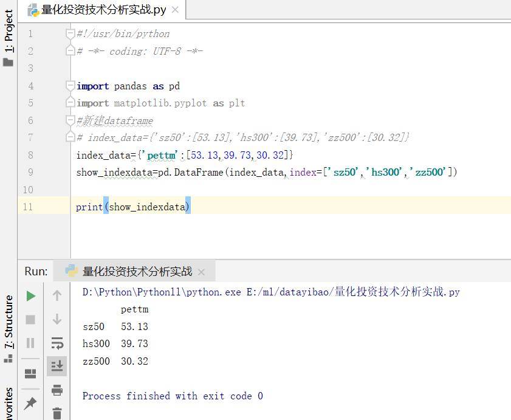
Task: Click the script path link in console
Action: pyautogui.click(x=353, y=292)
